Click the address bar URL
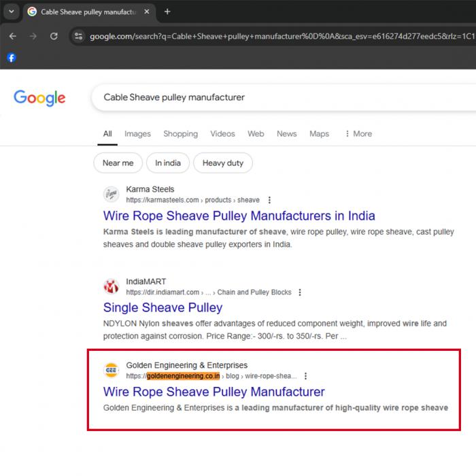Viewport: 476px width, 476px height. tap(282, 37)
